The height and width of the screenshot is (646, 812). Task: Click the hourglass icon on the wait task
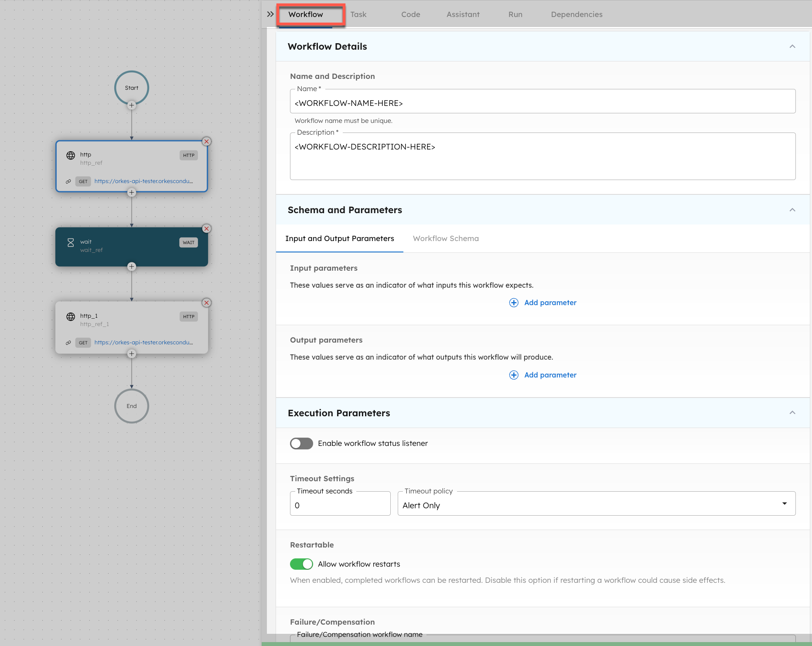[71, 242]
